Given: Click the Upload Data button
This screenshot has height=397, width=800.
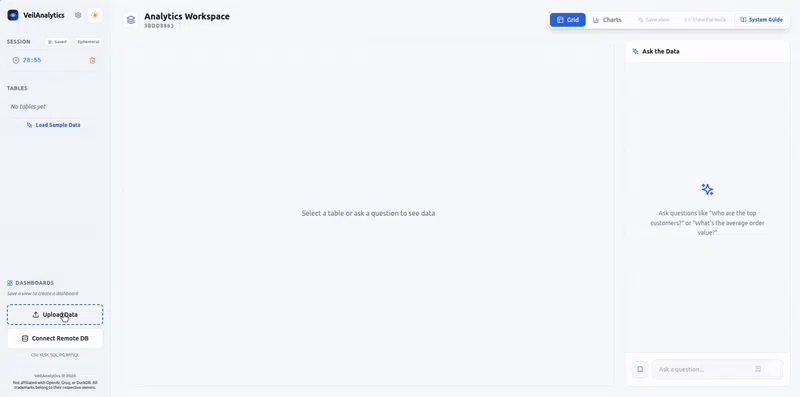Looking at the screenshot, I should 55,315.
